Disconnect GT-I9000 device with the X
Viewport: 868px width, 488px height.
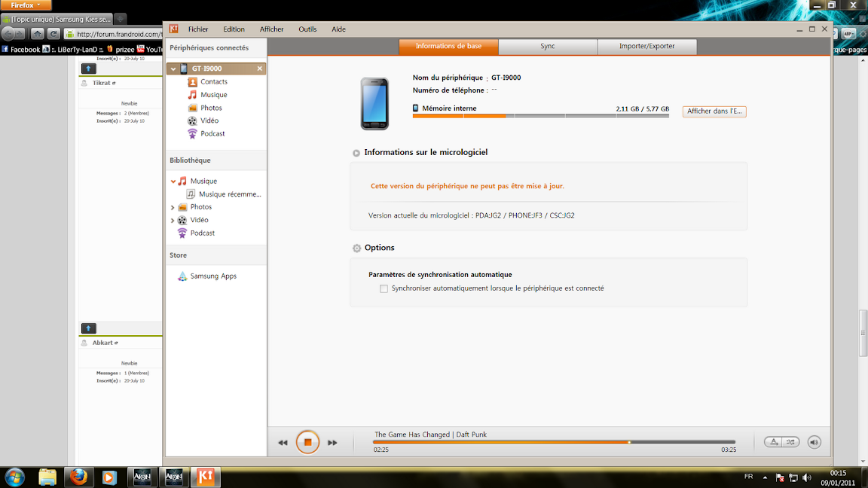tap(260, 69)
